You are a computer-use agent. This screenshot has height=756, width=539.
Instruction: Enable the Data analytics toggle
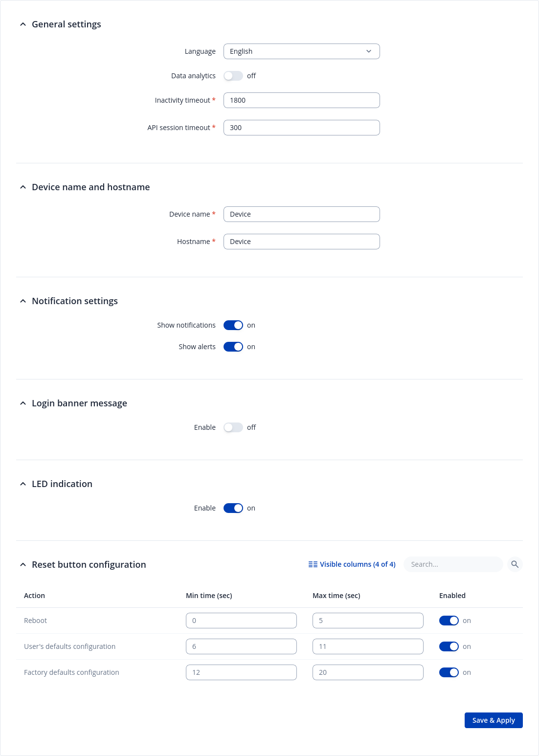click(x=233, y=76)
